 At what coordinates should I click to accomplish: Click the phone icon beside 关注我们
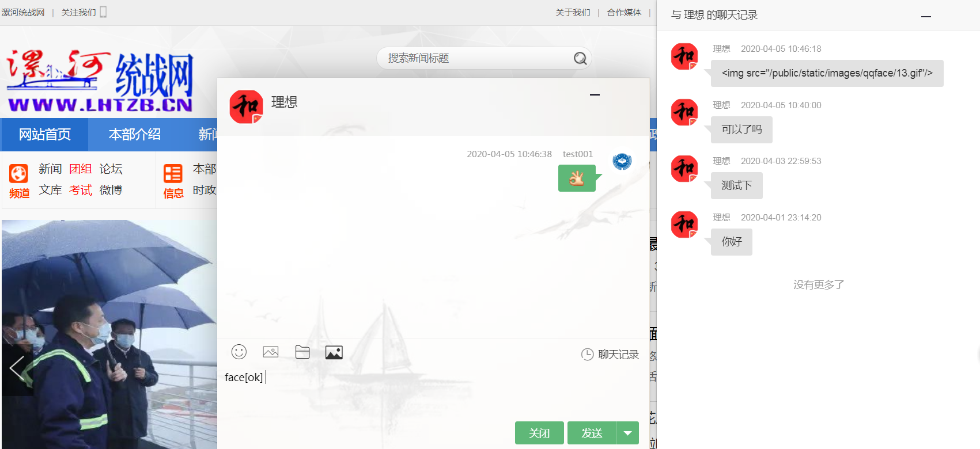pyautogui.click(x=103, y=12)
